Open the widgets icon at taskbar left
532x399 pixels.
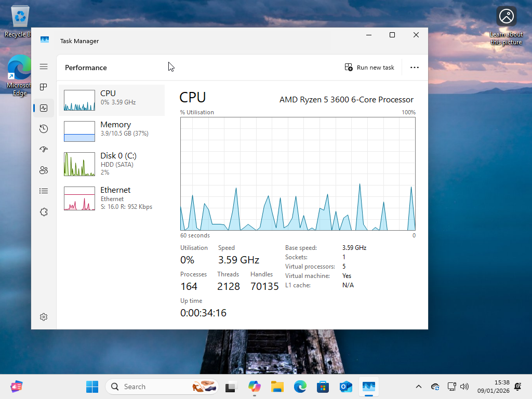tap(16, 387)
